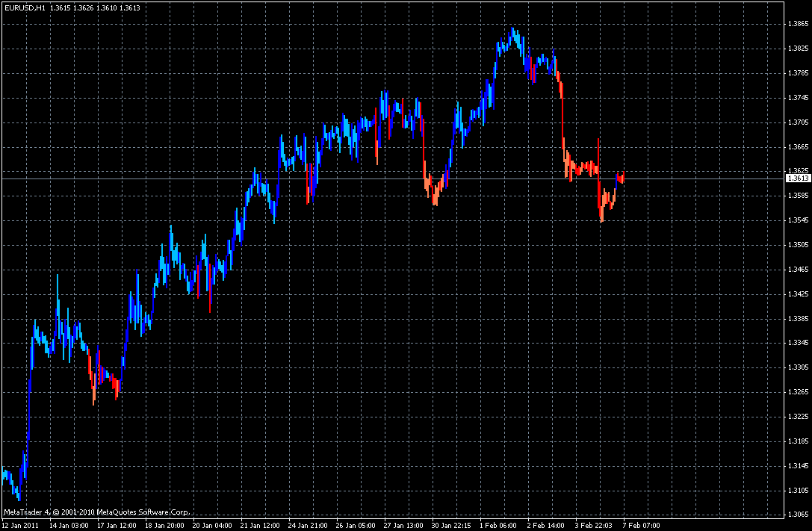Click the 17 Jan 12:00 time label
The width and height of the screenshot is (812, 531).
point(117,525)
